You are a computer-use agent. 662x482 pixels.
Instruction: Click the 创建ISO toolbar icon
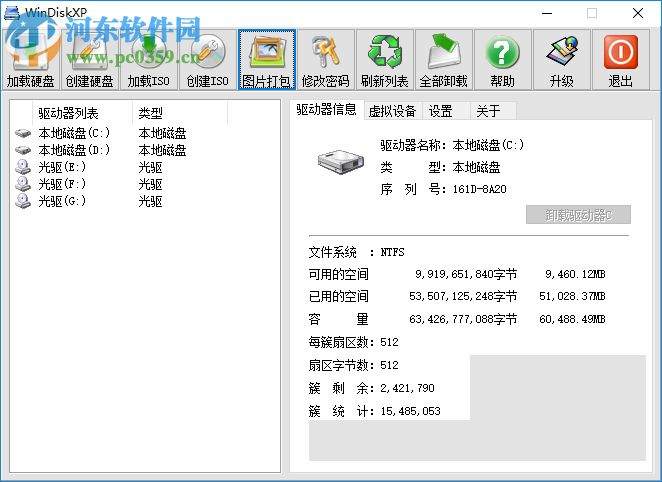pos(207,60)
